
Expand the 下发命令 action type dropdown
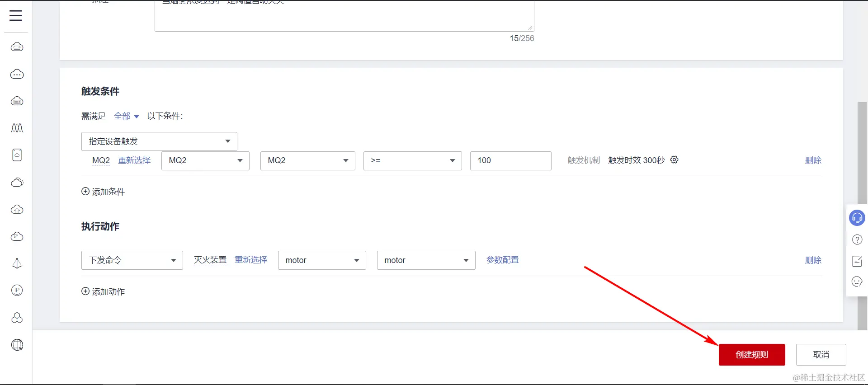click(x=132, y=260)
